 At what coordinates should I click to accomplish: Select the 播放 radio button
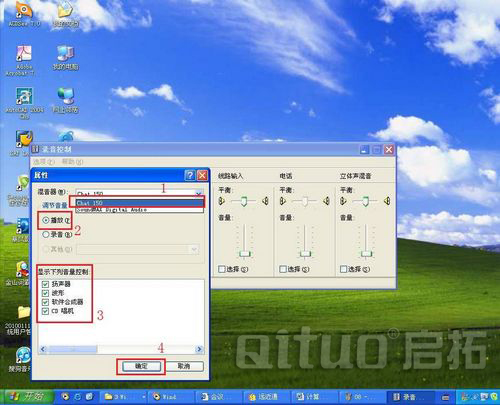[46, 220]
